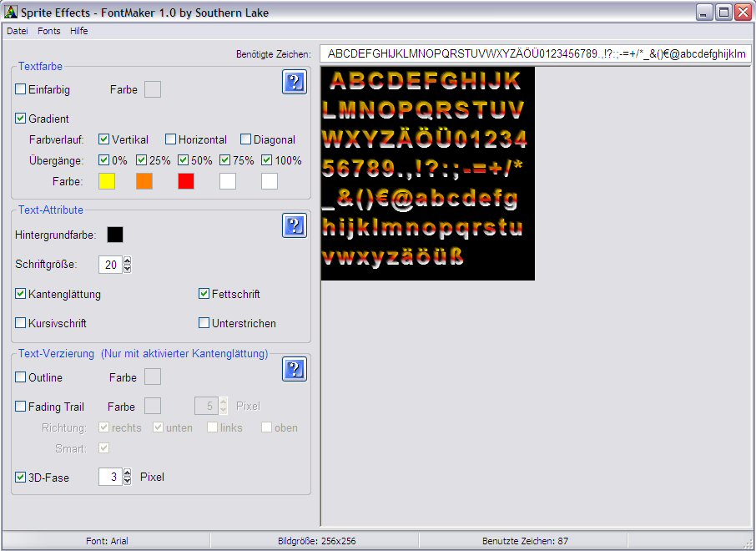756x551 pixels.
Task: Maximize the FontMaker window
Action: pyautogui.click(x=723, y=12)
